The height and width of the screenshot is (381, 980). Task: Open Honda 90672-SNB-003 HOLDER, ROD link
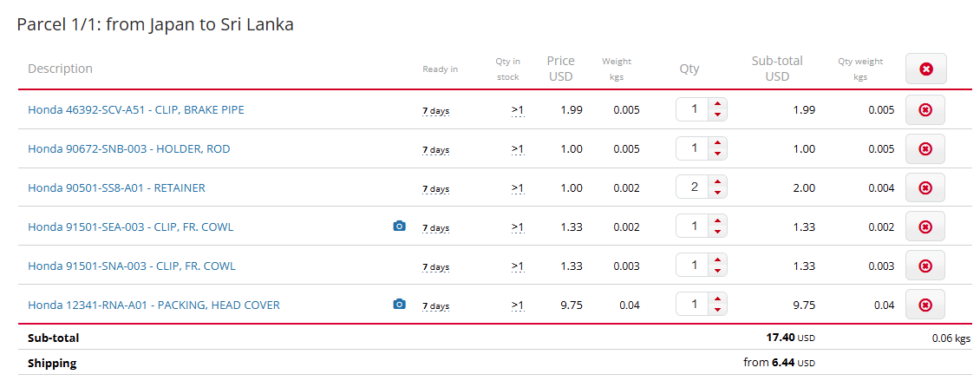click(x=128, y=149)
